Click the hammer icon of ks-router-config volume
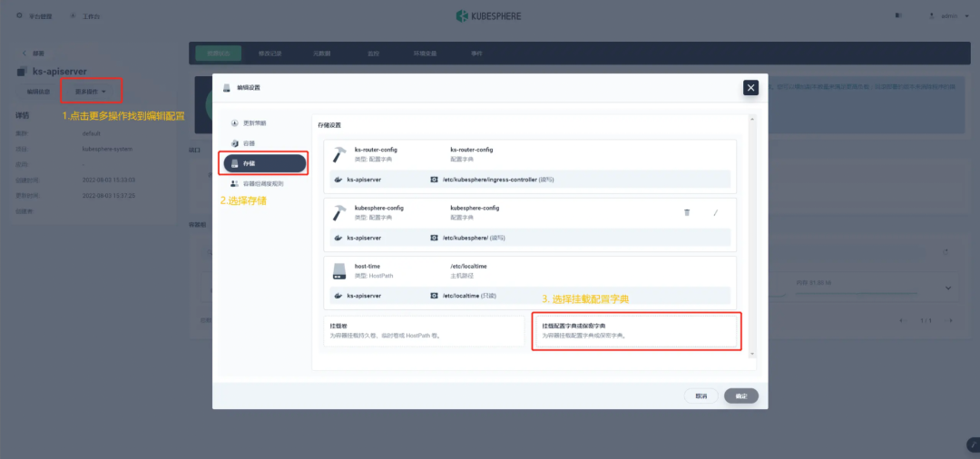This screenshot has height=459, width=980. 340,154
